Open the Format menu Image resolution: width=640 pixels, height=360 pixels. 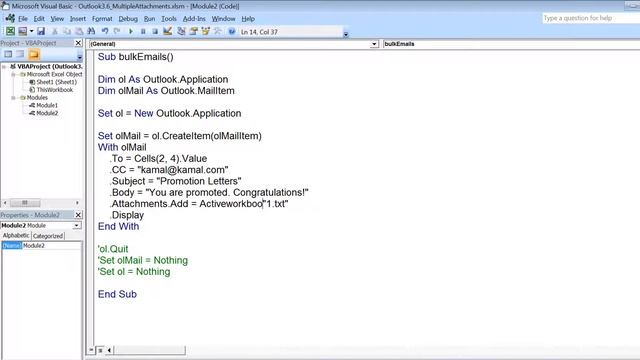click(102, 19)
